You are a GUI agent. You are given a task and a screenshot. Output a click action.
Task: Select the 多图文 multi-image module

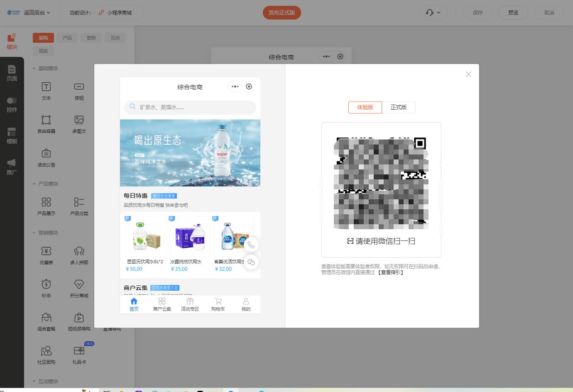point(79,124)
